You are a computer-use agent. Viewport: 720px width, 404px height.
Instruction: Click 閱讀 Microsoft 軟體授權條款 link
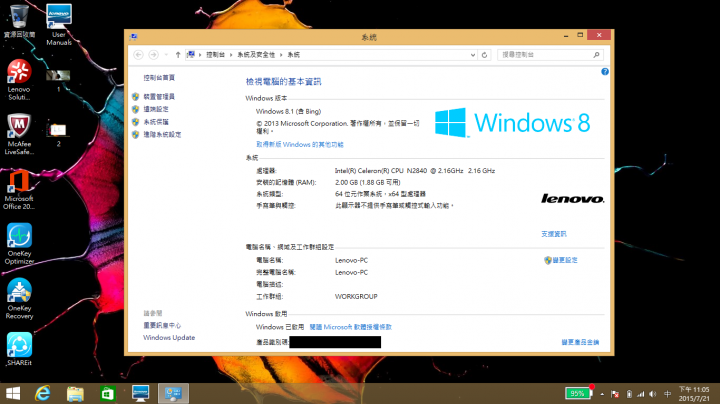coord(350,327)
